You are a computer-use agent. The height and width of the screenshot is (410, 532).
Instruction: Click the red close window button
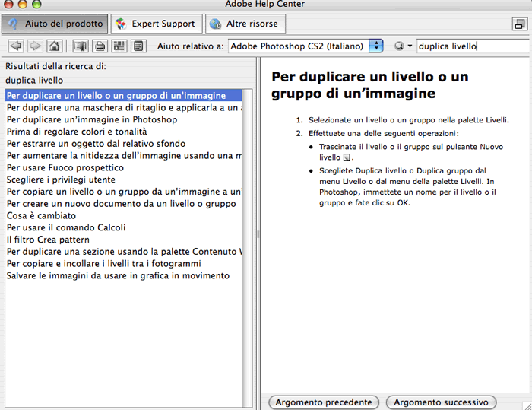tap(8, 4)
